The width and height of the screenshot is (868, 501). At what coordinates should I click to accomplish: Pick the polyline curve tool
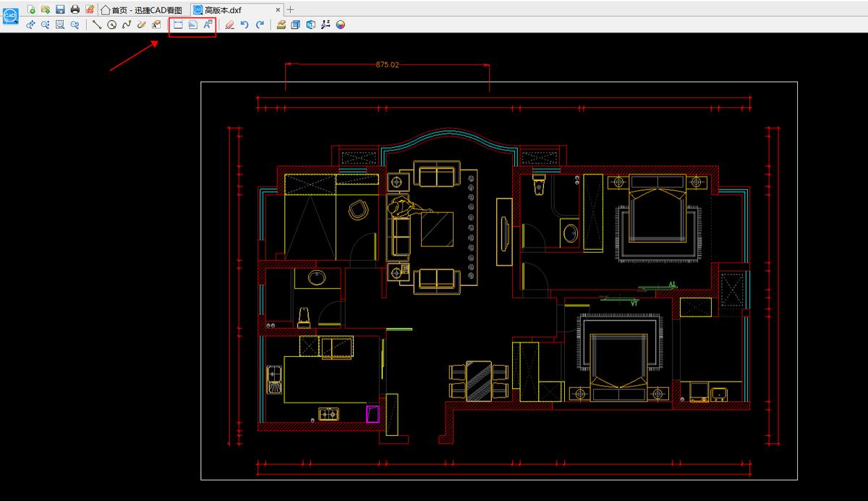pos(127,25)
